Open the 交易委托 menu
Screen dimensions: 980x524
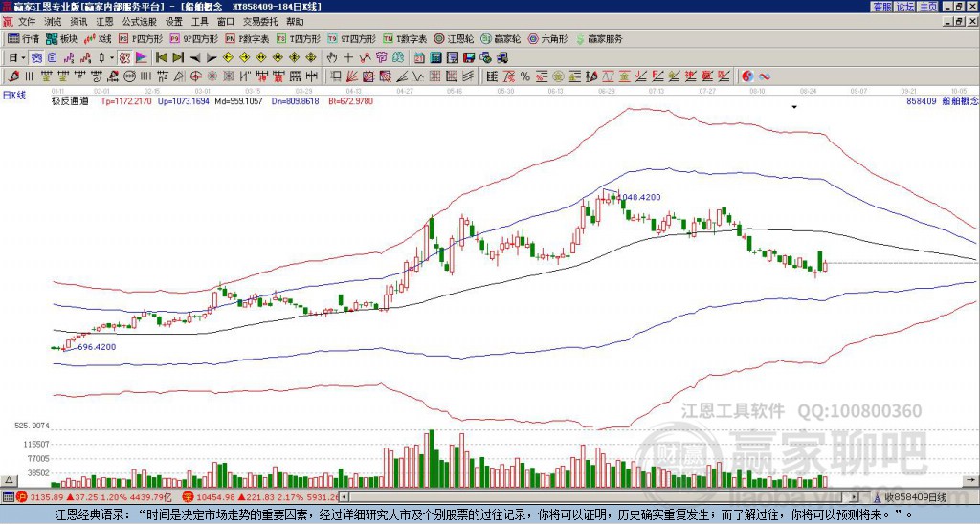click(x=260, y=22)
